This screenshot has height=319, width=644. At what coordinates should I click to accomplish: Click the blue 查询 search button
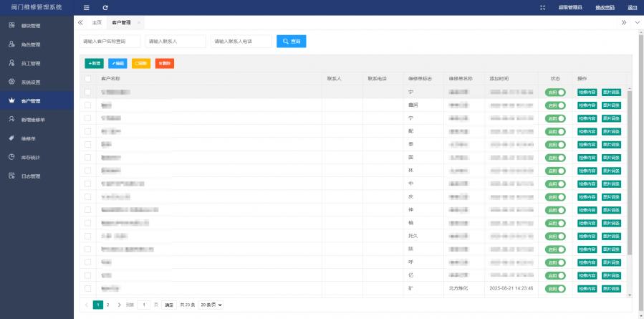point(292,42)
